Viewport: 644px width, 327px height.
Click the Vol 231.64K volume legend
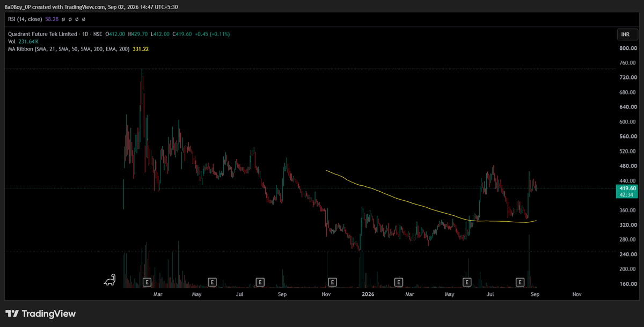23,41
